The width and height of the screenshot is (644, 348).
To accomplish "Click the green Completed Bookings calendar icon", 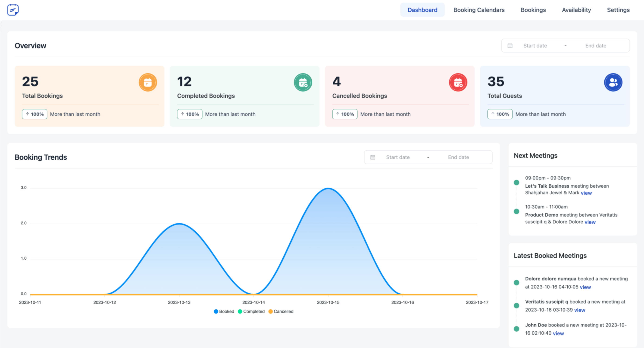I will click(x=303, y=82).
